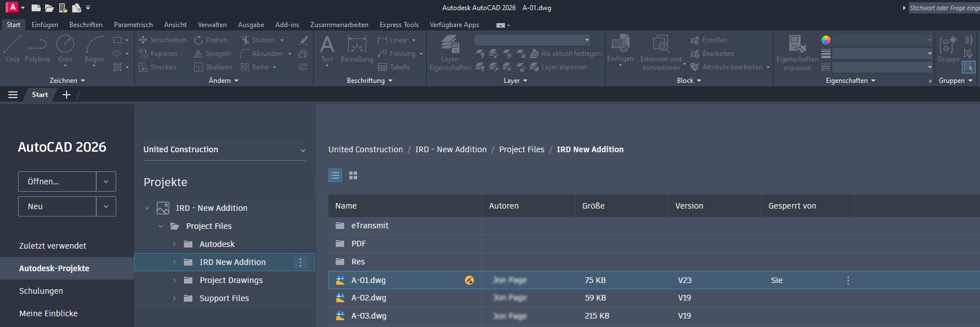Open more options for A-01.dwg row
Viewport: 980px width, 327px height.
tap(848, 280)
